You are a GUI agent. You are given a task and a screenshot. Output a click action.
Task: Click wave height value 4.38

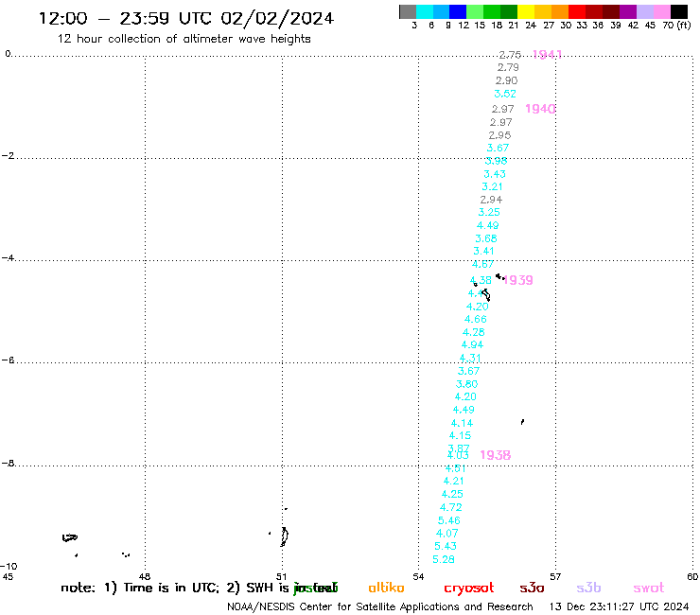click(481, 280)
